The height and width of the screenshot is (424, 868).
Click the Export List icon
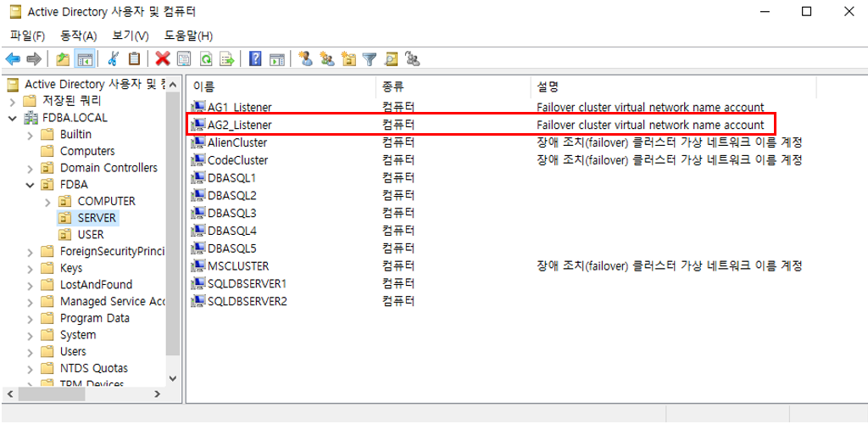point(227,59)
